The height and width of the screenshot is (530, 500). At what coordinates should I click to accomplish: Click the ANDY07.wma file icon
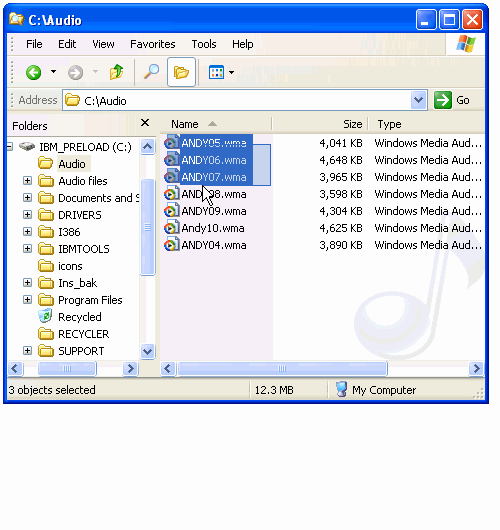tap(171, 177)
